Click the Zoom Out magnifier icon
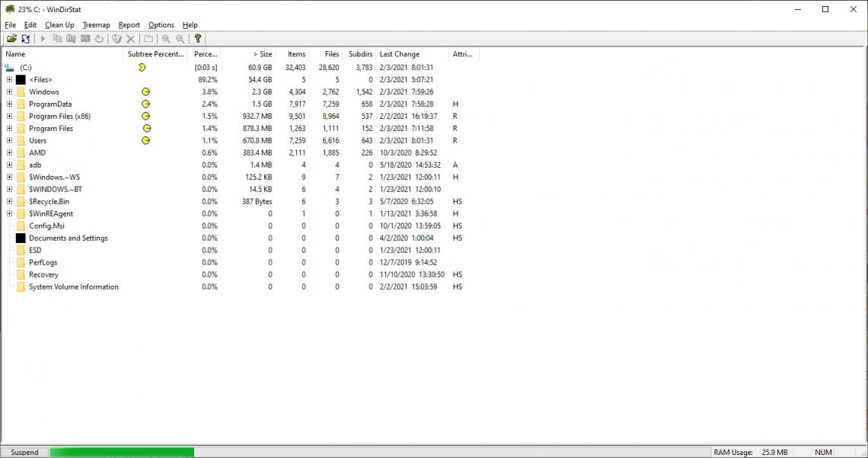868x458 pixels. click(180, 38)
